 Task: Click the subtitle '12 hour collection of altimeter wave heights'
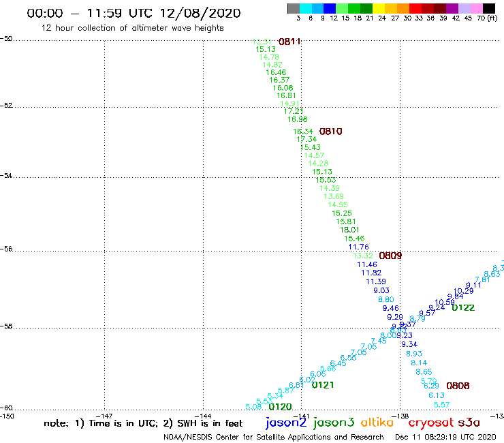[x=132, y=28]
